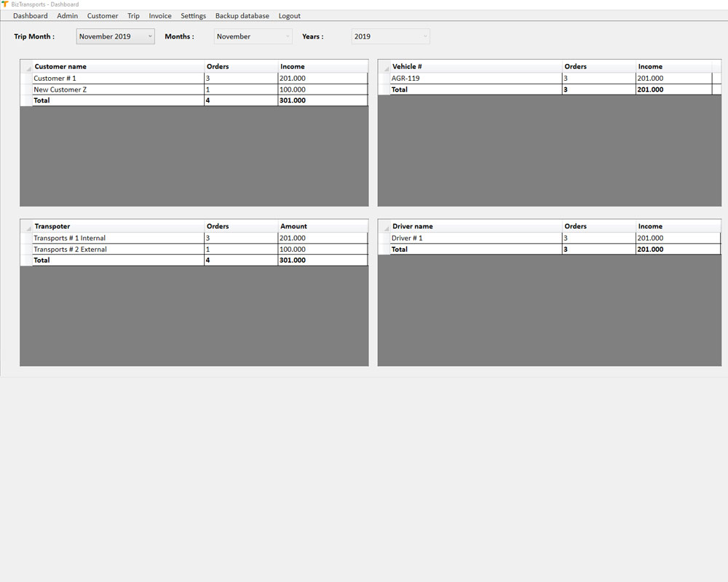Open the Customer menu
The height and width of the screenshot is (582, 728).
click(103, 16)
